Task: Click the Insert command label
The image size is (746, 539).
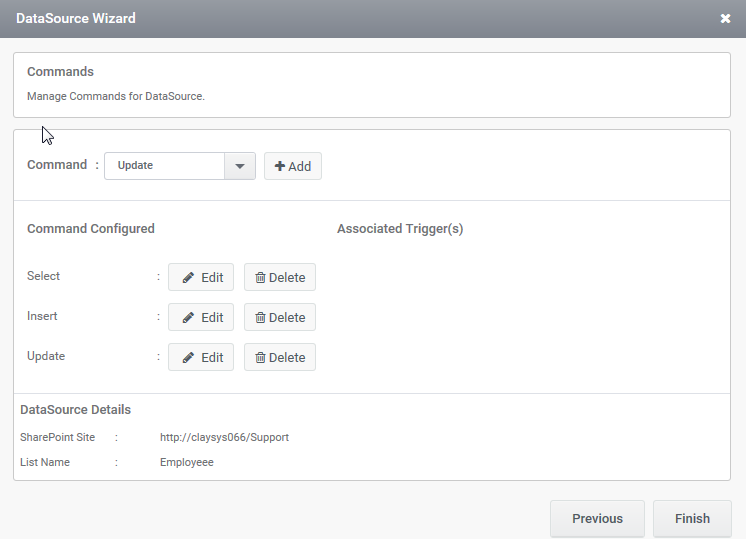Action: click(42, 316)
